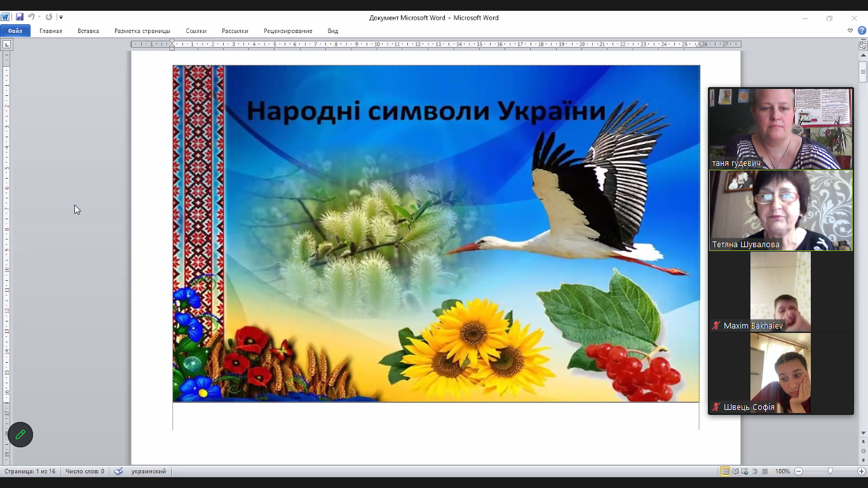Select video tile of Maxim Bakhaiev
This screenshot has height=488, width=868.
coord(781,292)
